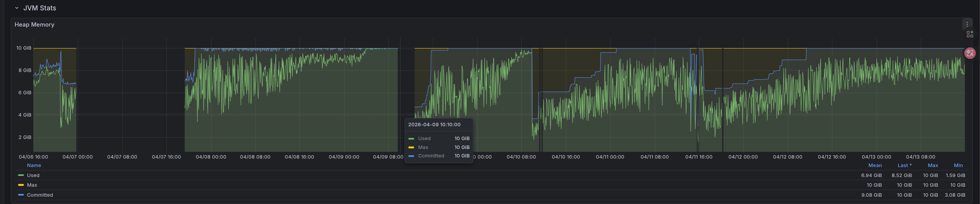980x204 pixels.
Task: Sort legend by Min column header
Action: pyautogui.click(x=958, y=166)
